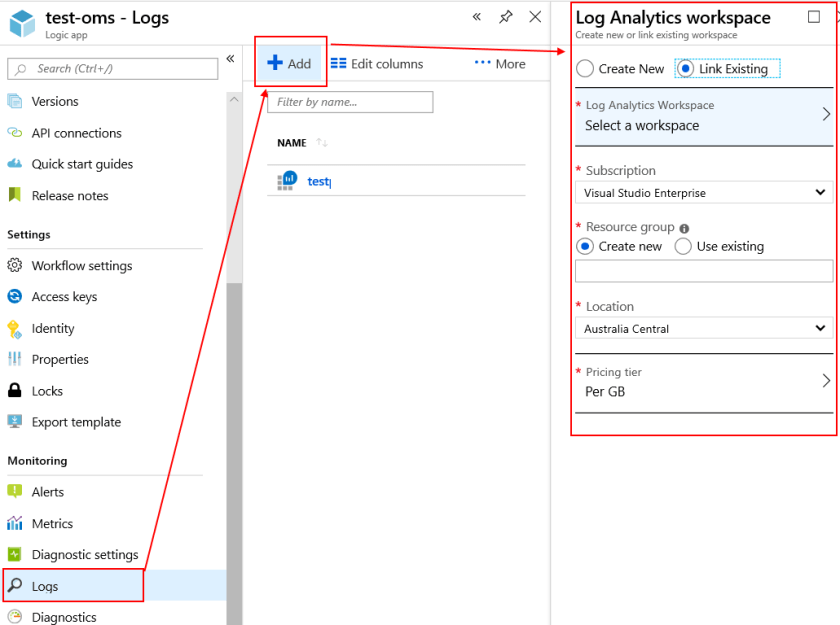Open the Metrics monitoring page
Image resolution: width=840 pixels, height=625 pixels.
pos(52,523)
